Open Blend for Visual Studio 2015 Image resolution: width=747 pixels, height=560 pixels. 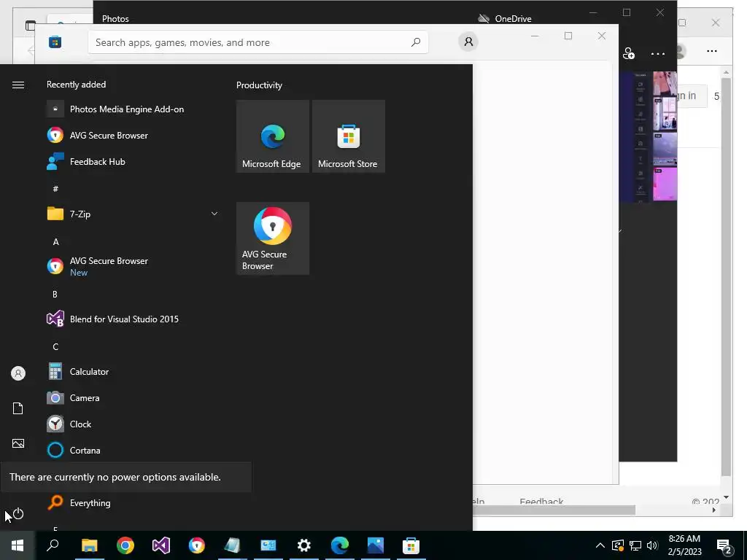coord(133,319)
